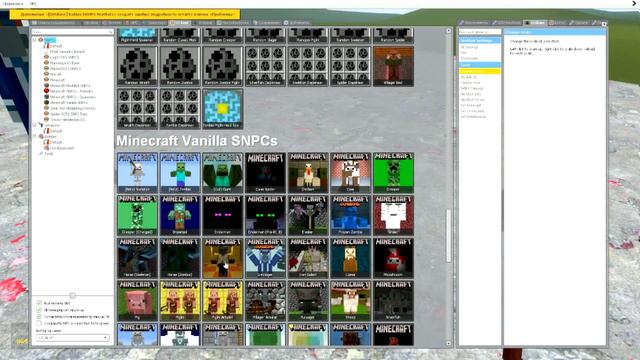Click the Minecraft Vanilla SNPCs heading
The height and width of the screenshot is (360, 640).
coord(197,141)
